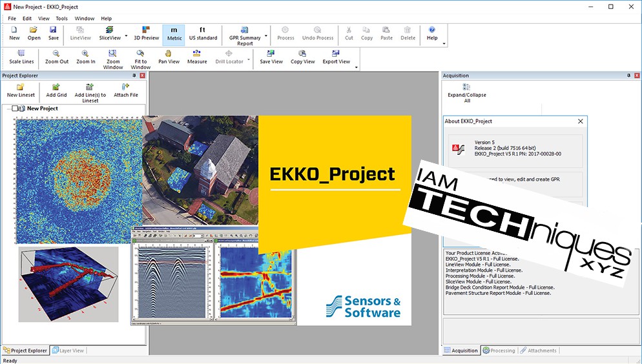The width and height of the screenshot is (642, 364).
Task: Click Copy View button
Action: [x=302, y=57]
